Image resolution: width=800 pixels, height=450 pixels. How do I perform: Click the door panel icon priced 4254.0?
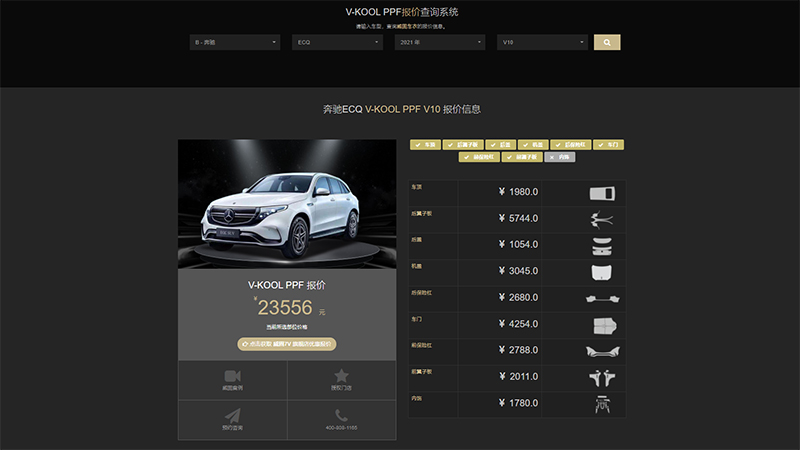click(x=599, y=324)
